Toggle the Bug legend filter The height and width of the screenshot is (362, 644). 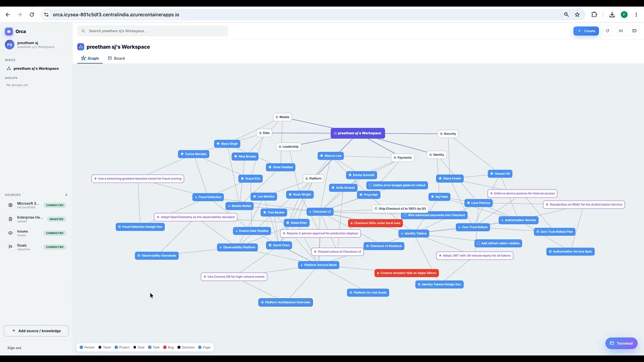[x=169, y=347]
